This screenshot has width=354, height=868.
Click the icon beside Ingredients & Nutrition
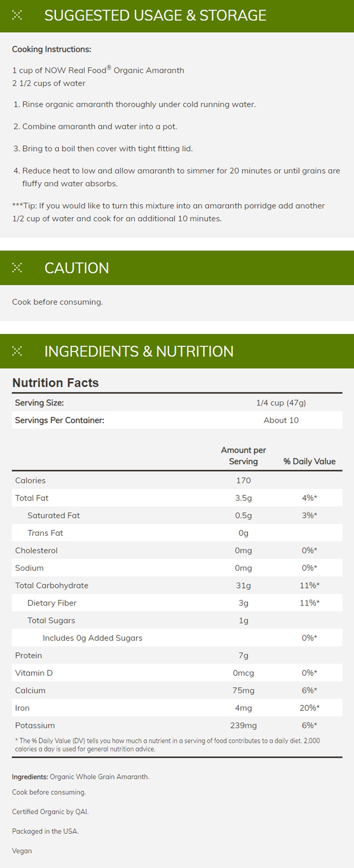17,351
